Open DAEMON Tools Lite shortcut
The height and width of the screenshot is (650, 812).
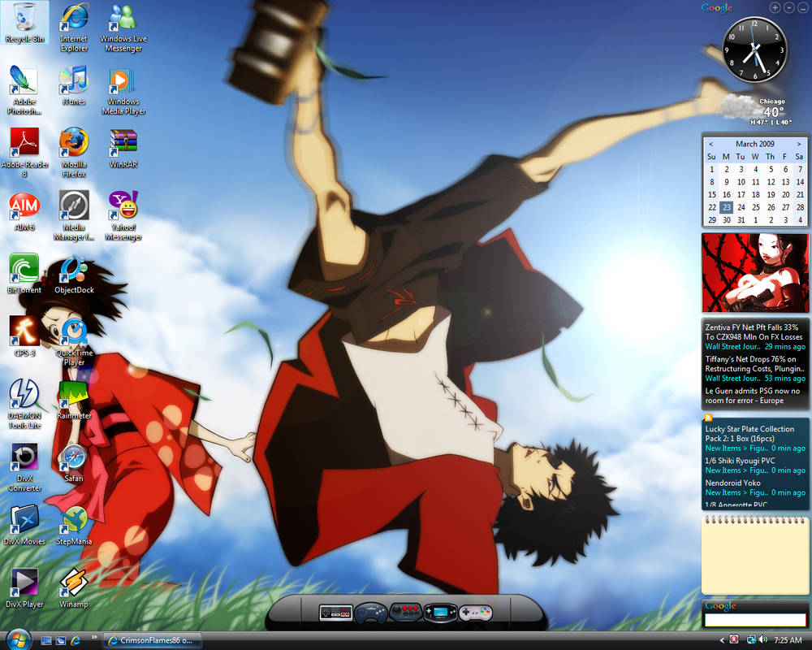click(x=24, y=405)
